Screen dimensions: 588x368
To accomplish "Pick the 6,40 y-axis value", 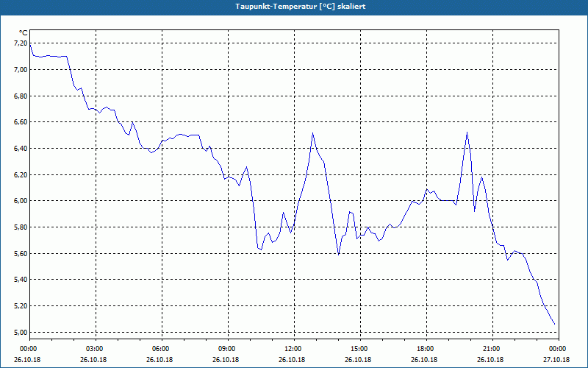I will [x=21, y=149].
